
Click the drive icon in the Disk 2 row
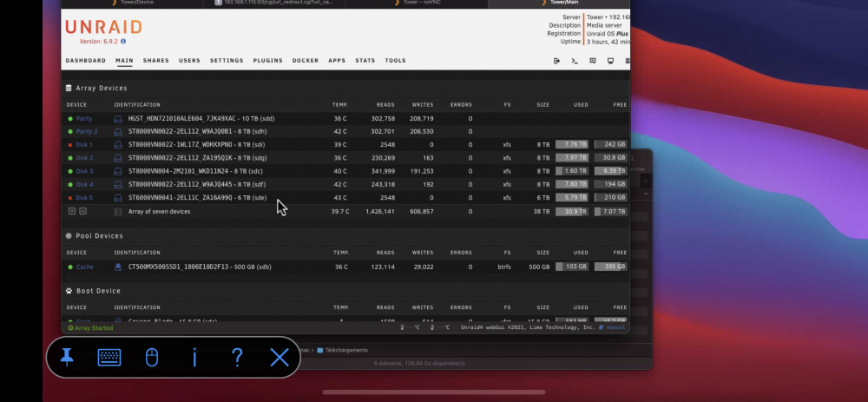point(118,158)
